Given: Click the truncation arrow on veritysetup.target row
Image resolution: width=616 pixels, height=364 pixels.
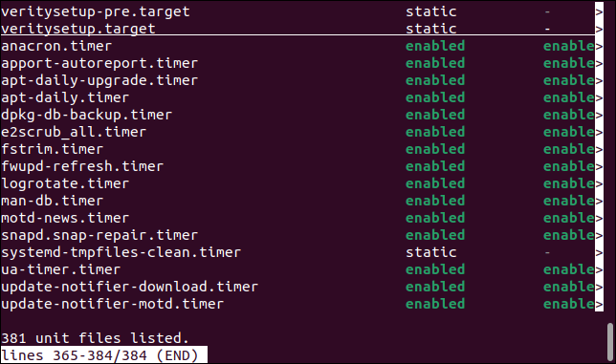Looking at the screenshot, I should pyautogui.click(x=599, y=29).
